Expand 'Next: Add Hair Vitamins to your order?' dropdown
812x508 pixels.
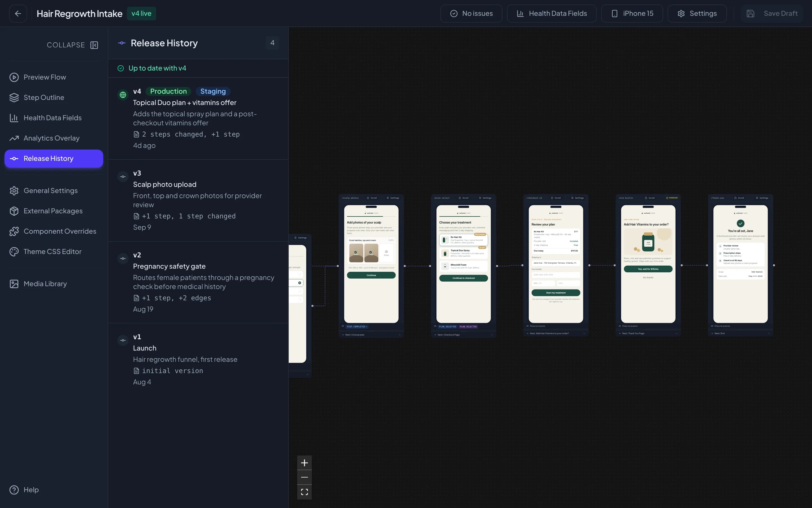coord(556,333)
